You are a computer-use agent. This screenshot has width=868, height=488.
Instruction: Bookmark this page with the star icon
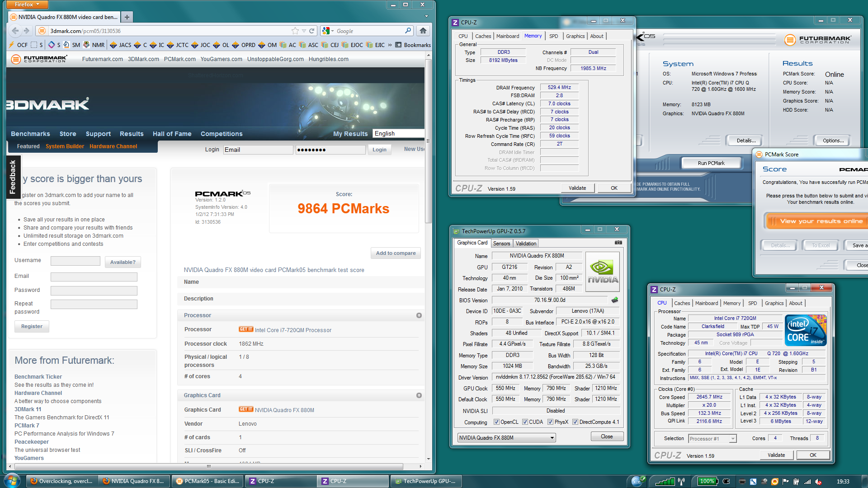point(295,31)
